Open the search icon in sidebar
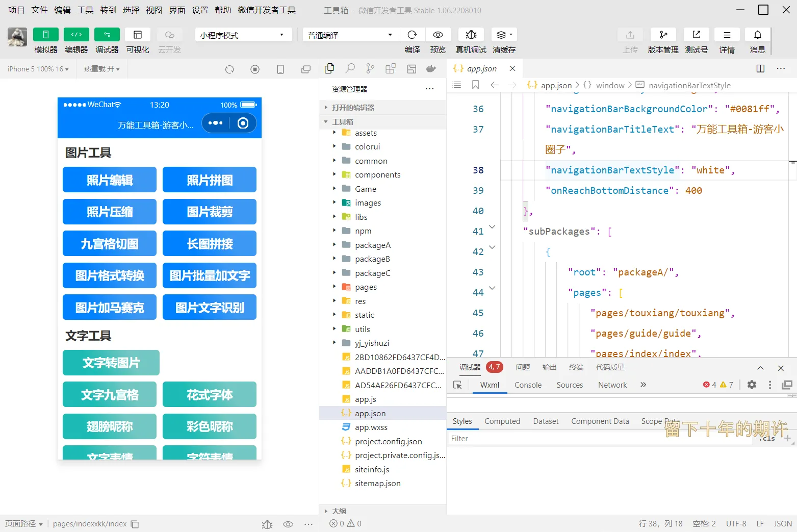The height and width of the screenshot is (532, 797). click(x=350, y=68)
